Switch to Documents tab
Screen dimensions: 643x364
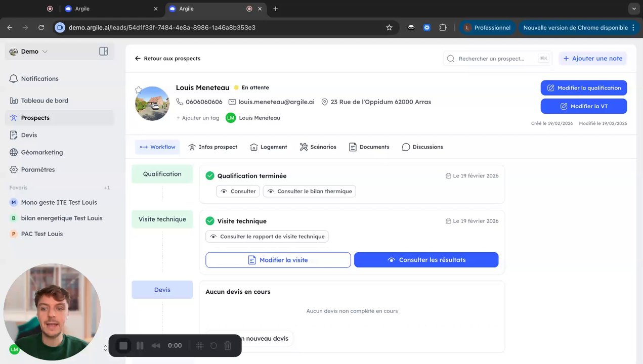[369, 147]
